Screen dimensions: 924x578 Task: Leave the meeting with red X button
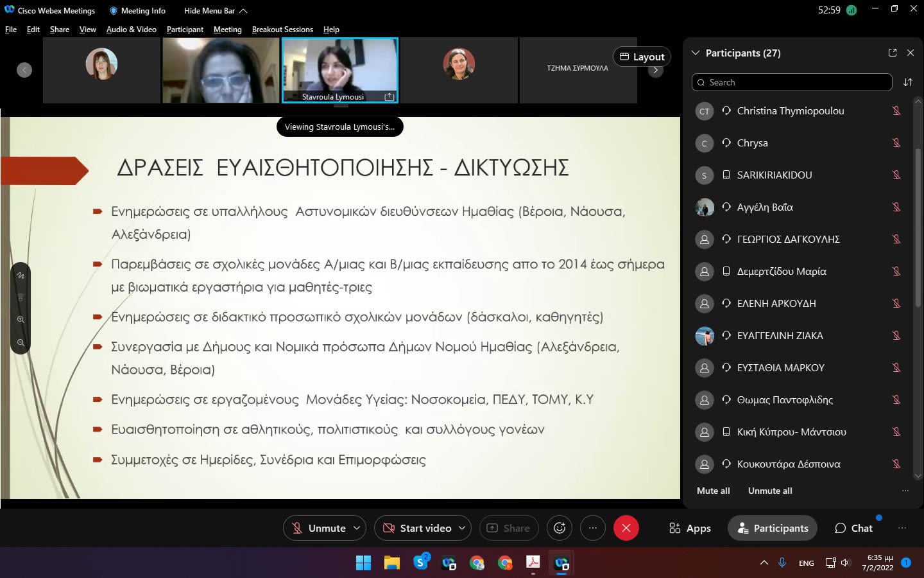tap(626, 528)
